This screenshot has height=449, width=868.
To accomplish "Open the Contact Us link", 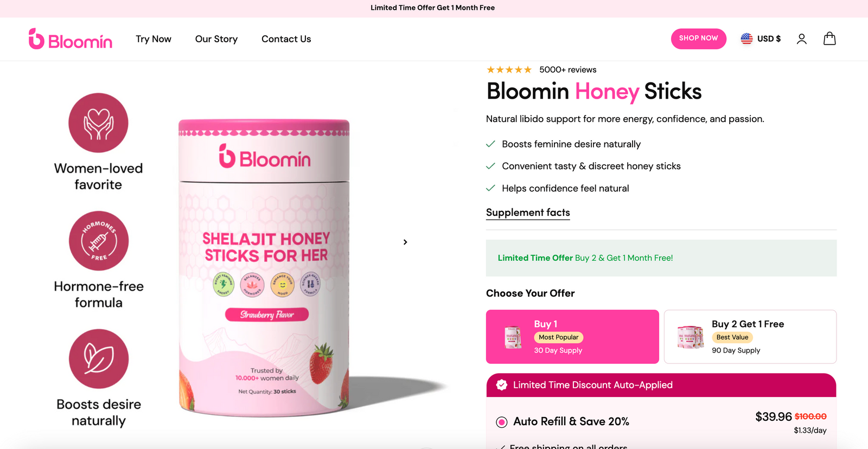I will tap(286, 39).
